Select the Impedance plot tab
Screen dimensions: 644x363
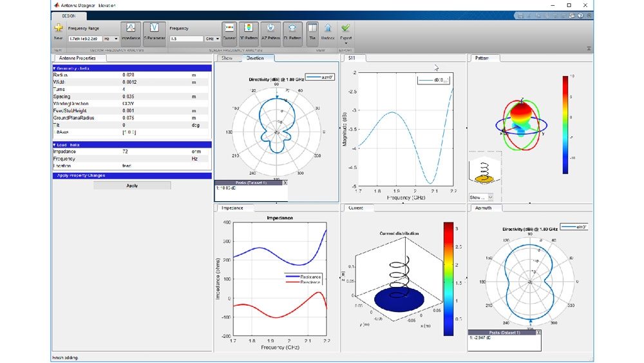pyautogui.click(x=232, y=208)
